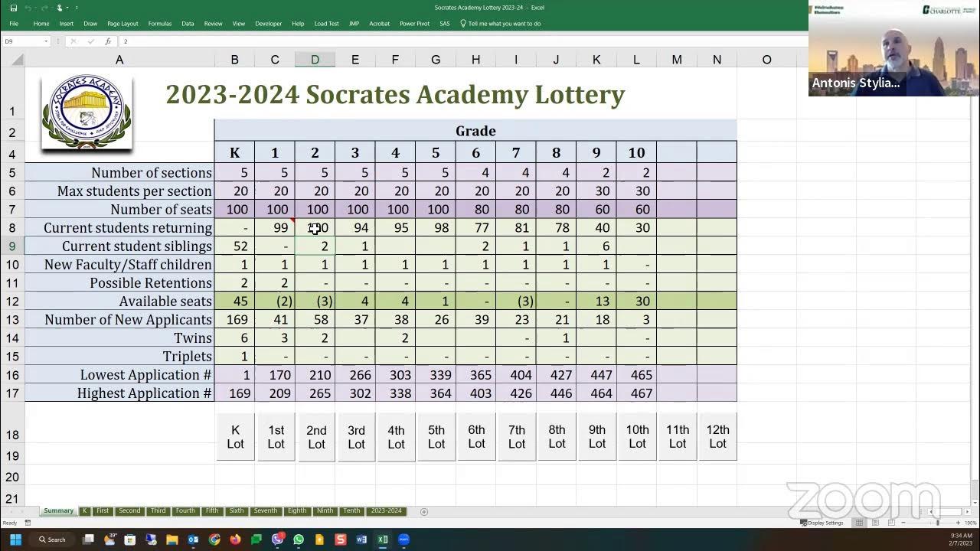Select Available seats value 45
This screenshot has width=980, height=551.
pyautogui.click(x=235, y=301)
